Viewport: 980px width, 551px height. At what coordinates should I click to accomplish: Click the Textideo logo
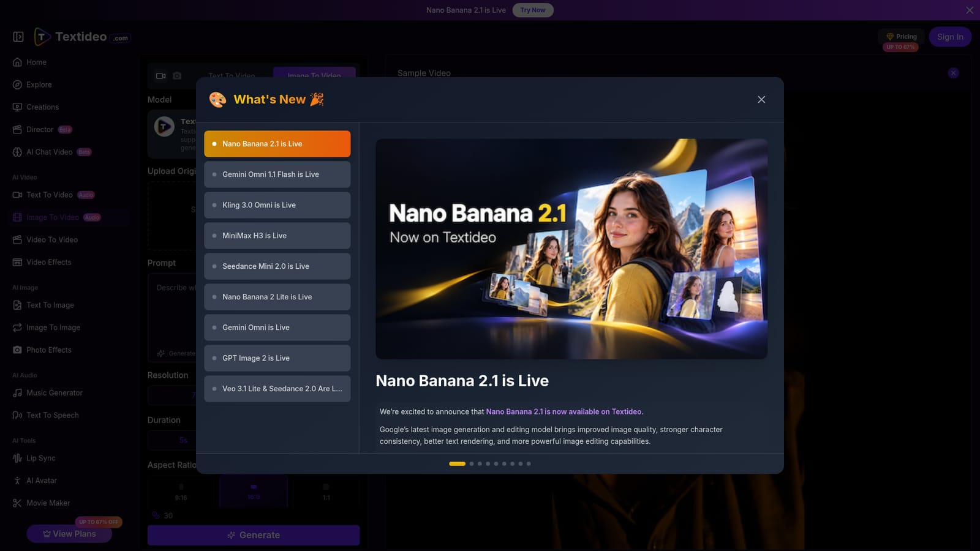click(81, 37)
